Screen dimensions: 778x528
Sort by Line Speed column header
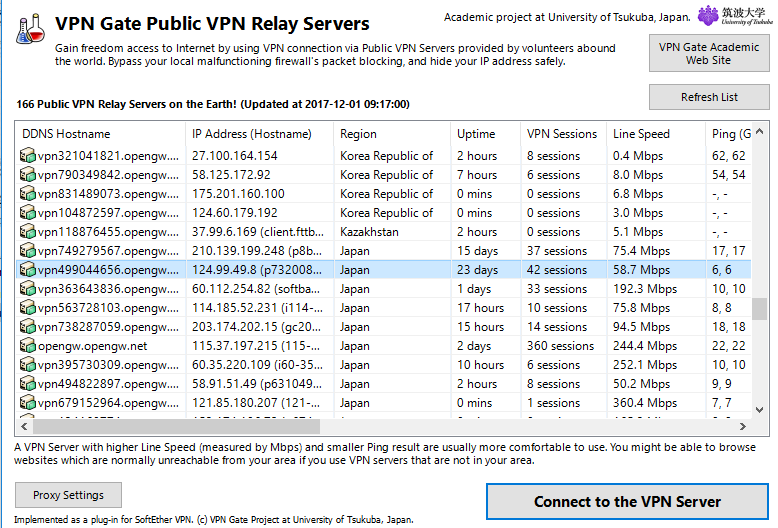pos(656,134)
